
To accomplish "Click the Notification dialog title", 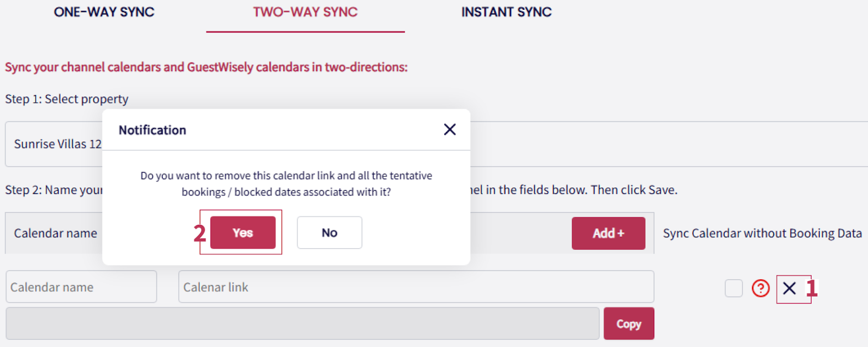I will [x=152, y=130].
